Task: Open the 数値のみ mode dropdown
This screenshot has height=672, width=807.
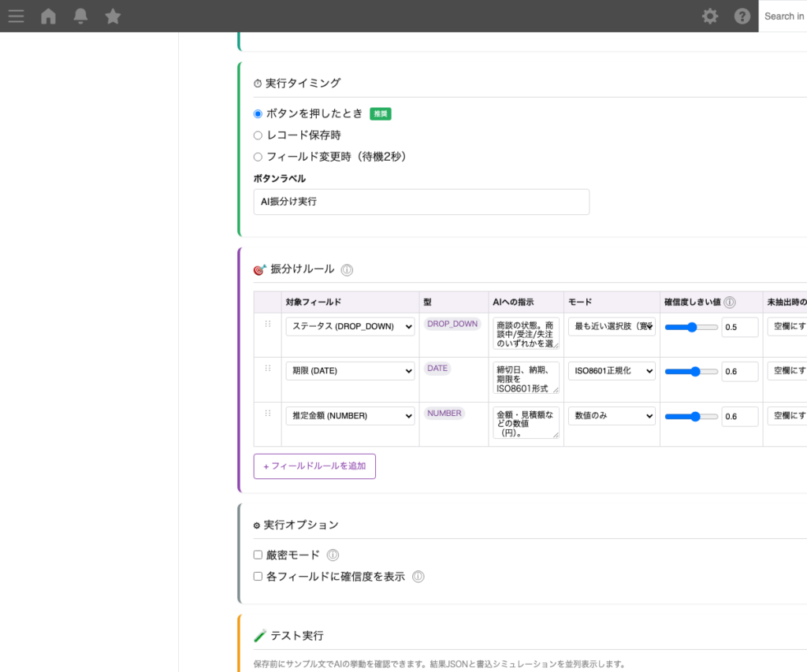Action: pyautogui.click(x=612, y=416)
